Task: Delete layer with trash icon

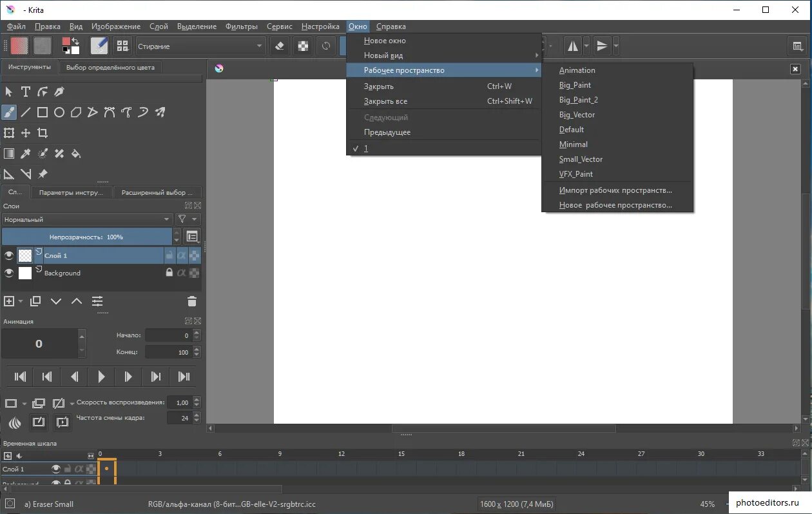Action: pos(191,301)
